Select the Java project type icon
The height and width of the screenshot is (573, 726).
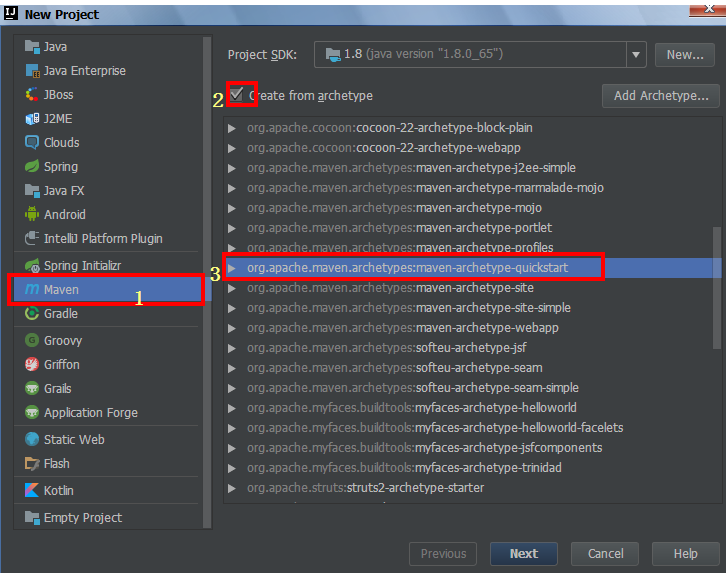(x=32, y=47)
